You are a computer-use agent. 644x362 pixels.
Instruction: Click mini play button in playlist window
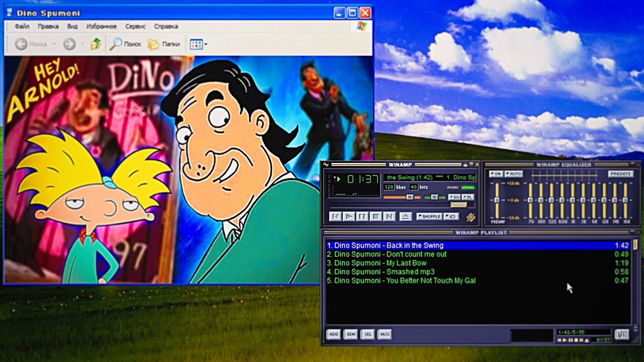point(565,340)
